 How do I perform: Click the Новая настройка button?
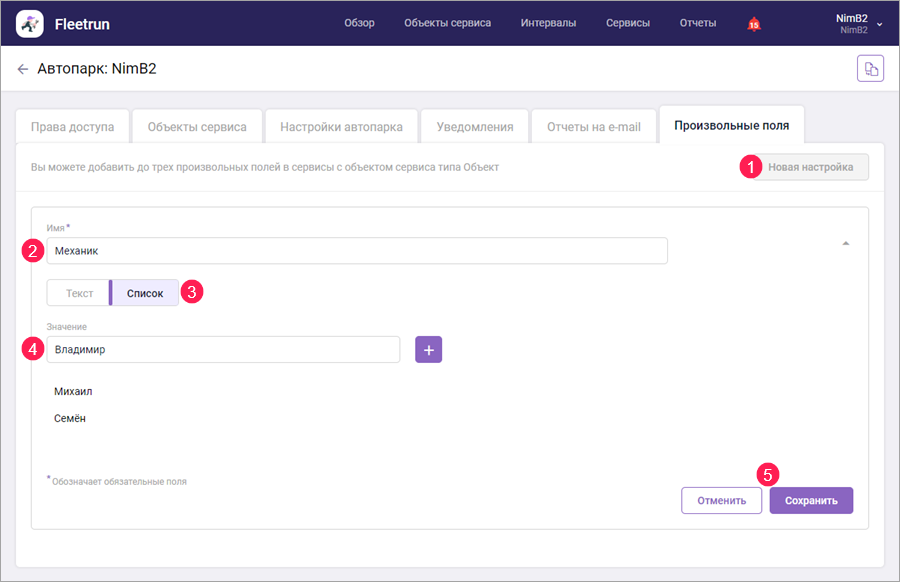pos(810,167)
